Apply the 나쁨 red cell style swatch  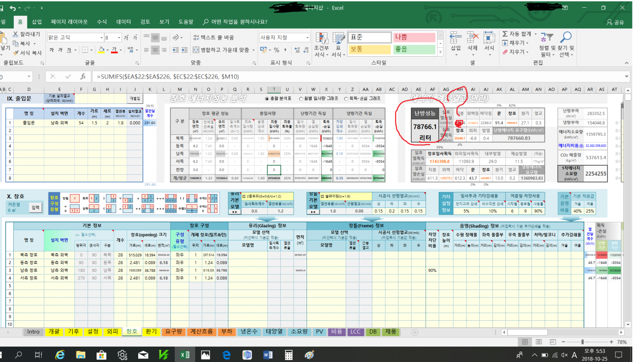pos(414,37)
